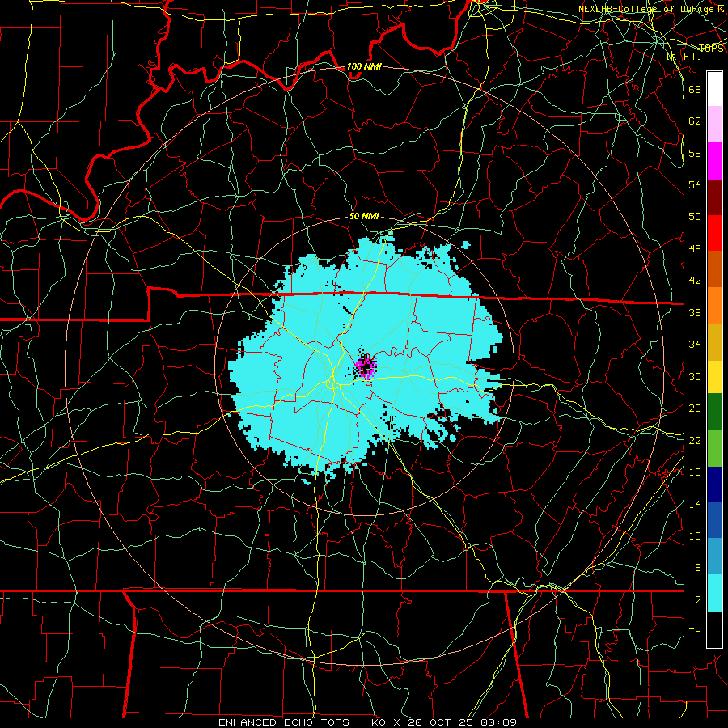Click the "22" scale value

[x=695, y=440]
